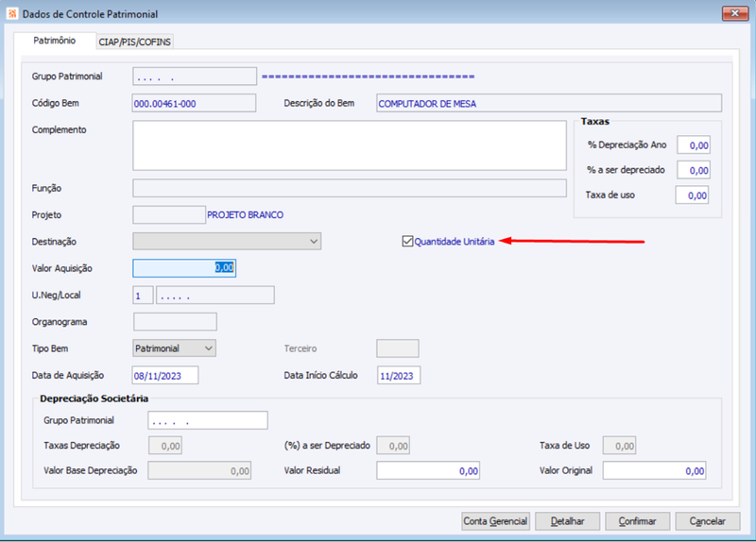
Task: Click the Código Bem field
Action: 194,103
